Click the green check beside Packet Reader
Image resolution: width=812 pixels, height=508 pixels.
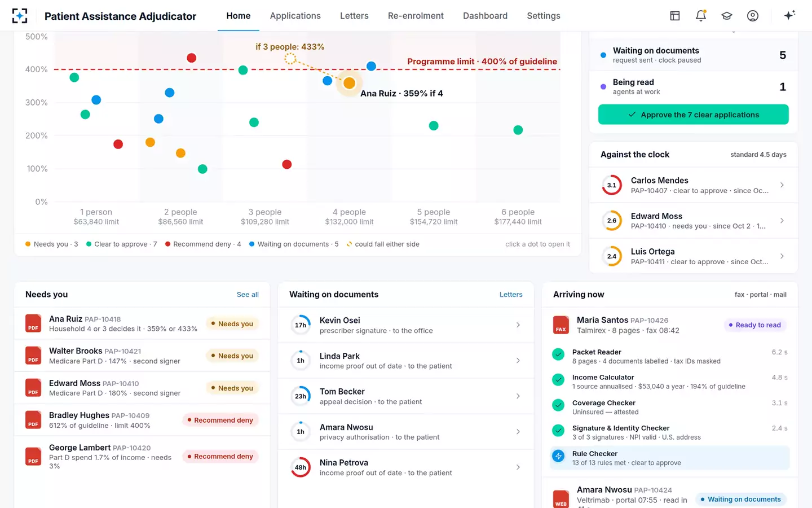click(x=558, y=354)
